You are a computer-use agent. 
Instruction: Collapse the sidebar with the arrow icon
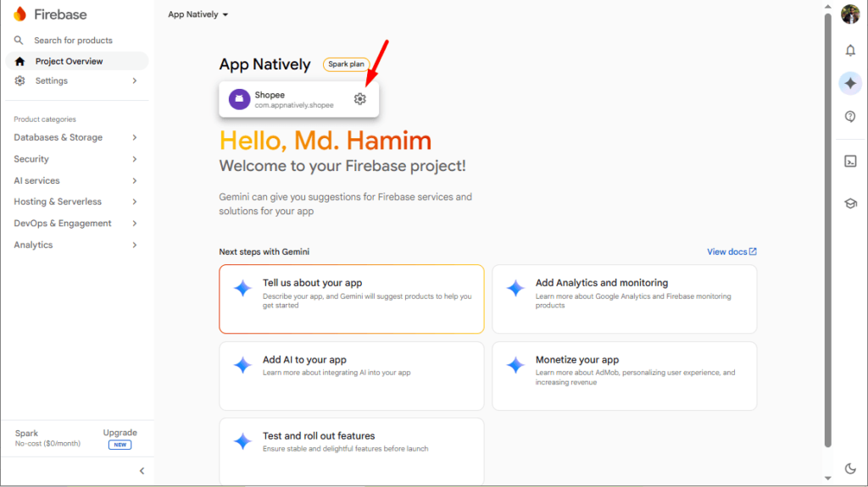coord(142,471)
